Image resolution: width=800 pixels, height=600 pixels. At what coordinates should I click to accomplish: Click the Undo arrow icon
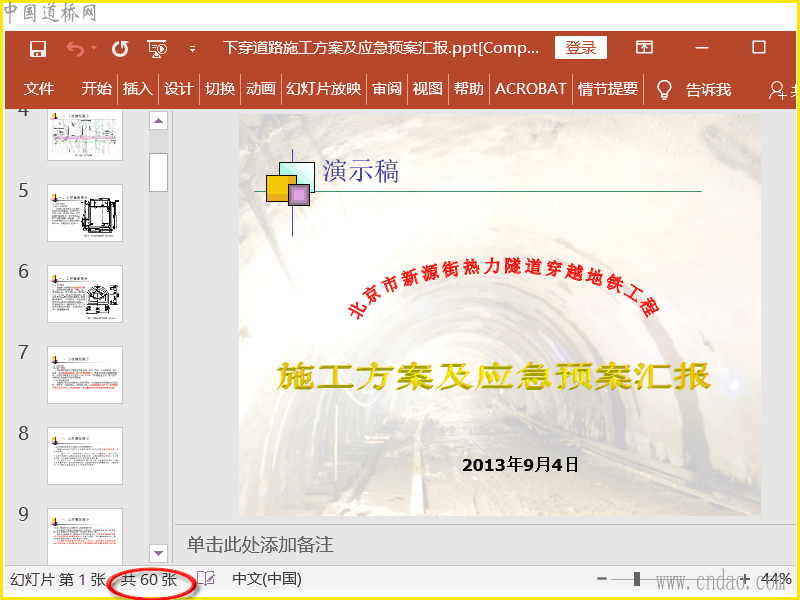pyautogui.click(x=75, y=49)
